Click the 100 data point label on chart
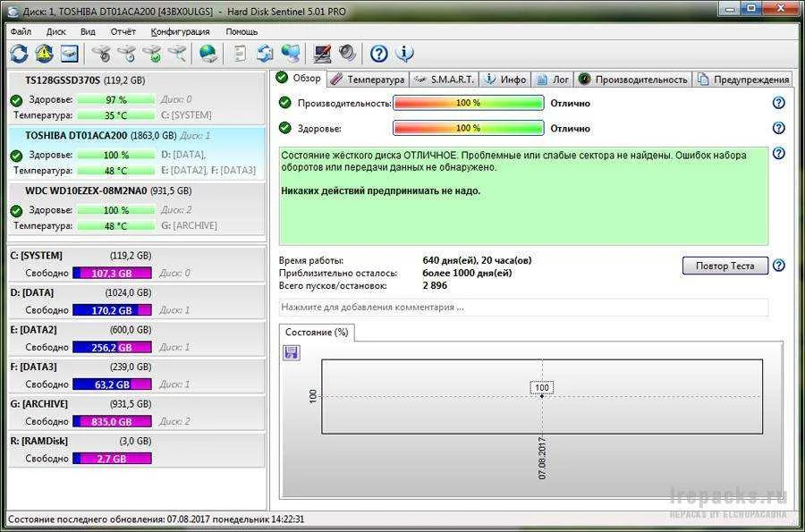Screen dimensions: 805x532 pyautogui.click(x=542, y=388)
